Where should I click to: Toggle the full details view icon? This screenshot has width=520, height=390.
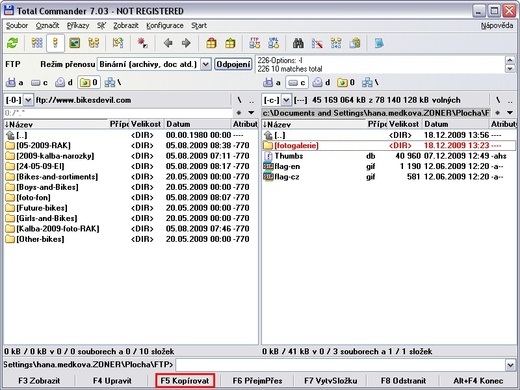[x=55, y=43]
